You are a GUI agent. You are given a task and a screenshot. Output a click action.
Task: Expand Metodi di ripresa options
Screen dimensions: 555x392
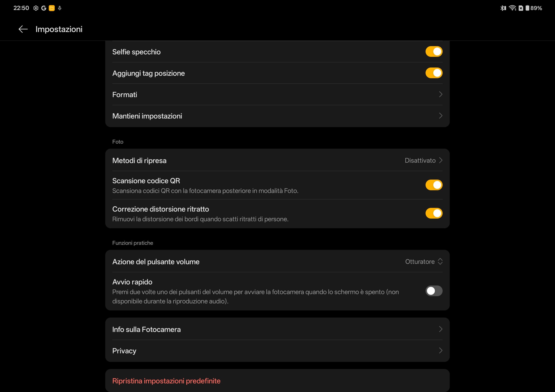click(423, 160)
